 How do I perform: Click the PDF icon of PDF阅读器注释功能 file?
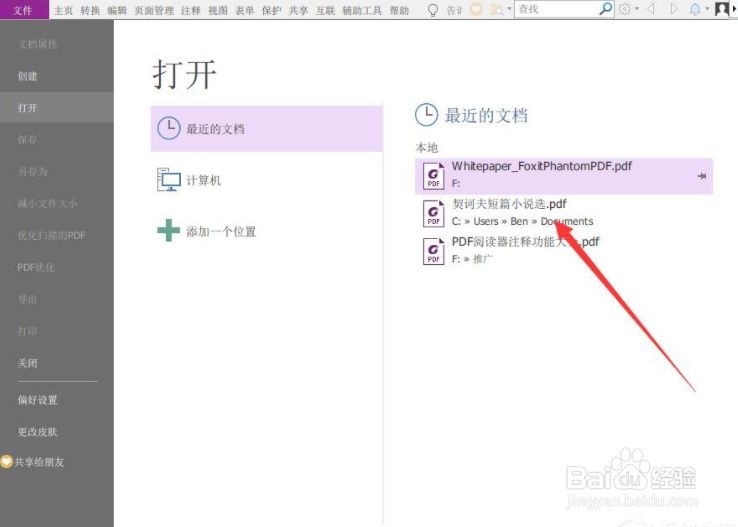pyautogui.click(x=433, y=251)
